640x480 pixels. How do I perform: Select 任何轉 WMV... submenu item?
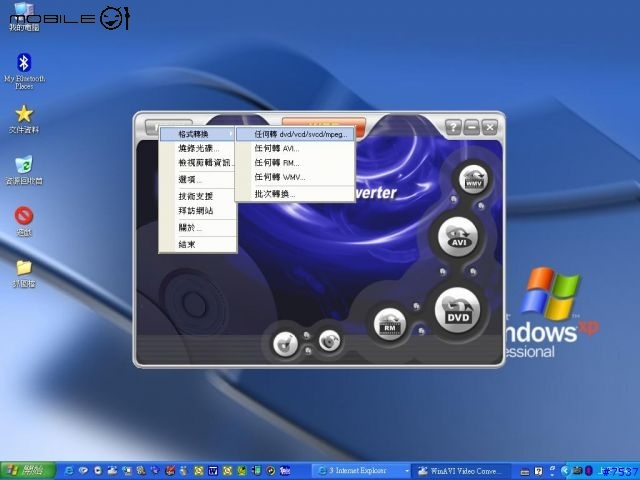(295, 177)
